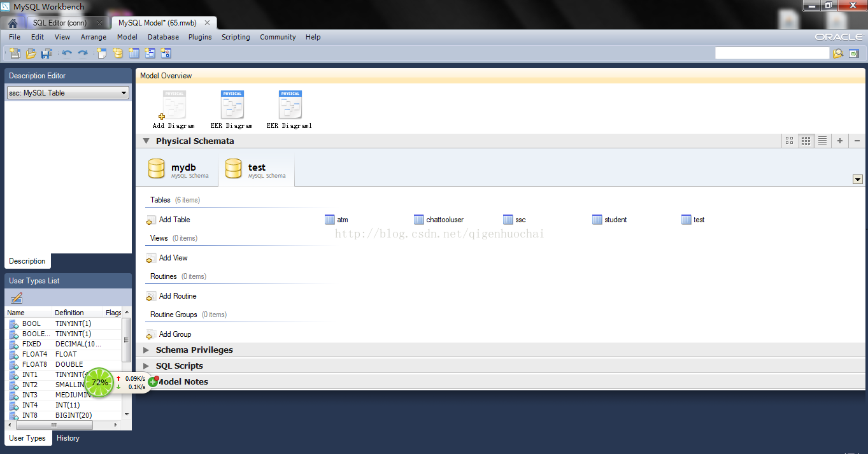
Task: Expand the Schema Privileges section
Action: click(146, 350)
